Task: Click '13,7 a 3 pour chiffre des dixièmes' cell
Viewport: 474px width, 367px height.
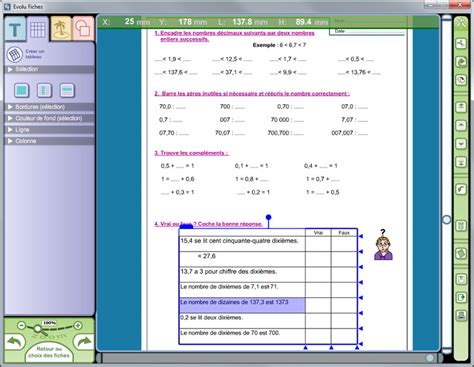Action: tap(242, 275)
